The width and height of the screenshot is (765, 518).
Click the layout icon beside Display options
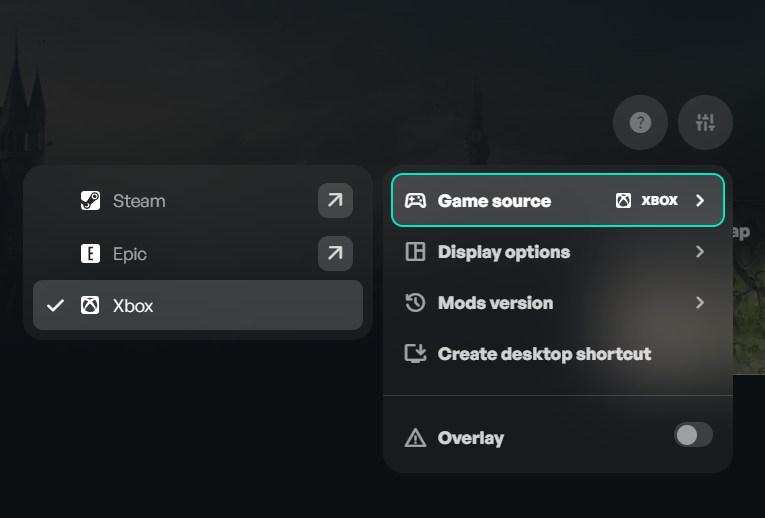(x=415, y=252)
